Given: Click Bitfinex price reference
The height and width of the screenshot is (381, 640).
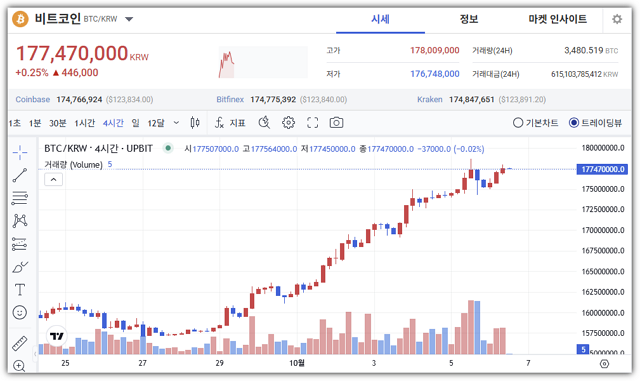Looking at the screenshot, I should 282,100.
